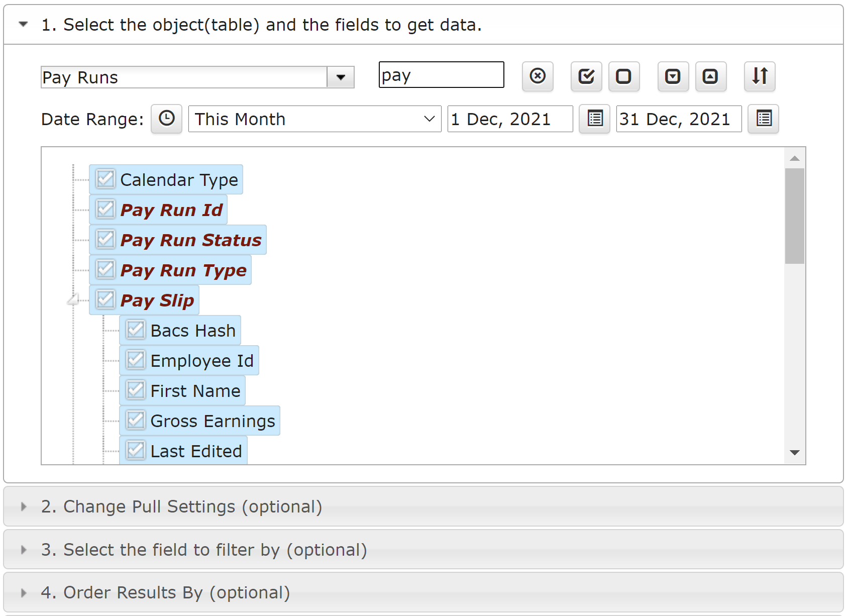
Task: Click the uncheck all fields icon
Action: [x=624, y=76]
